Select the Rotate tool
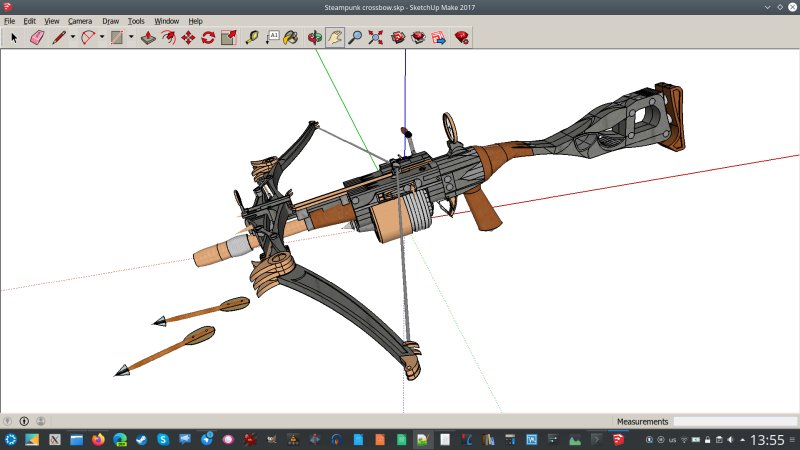 tap(208, 38)
